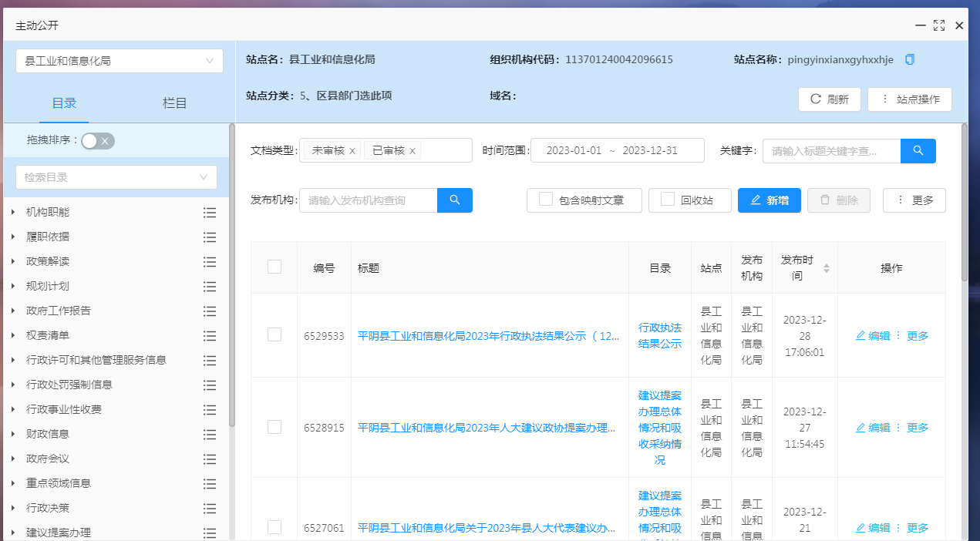Viewport: 980px width, 541px height.
Task: Click the 刷新 button
Action: coord(830,99)
